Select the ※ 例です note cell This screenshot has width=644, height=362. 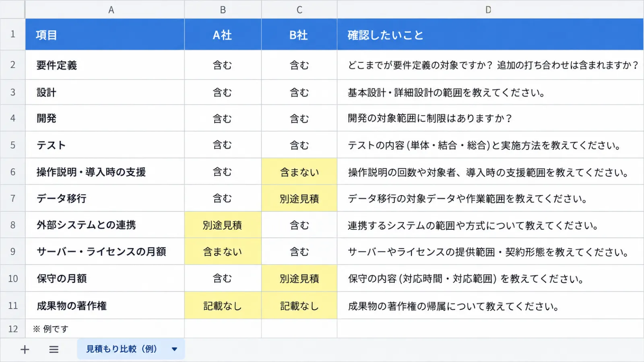click(105, 329)
